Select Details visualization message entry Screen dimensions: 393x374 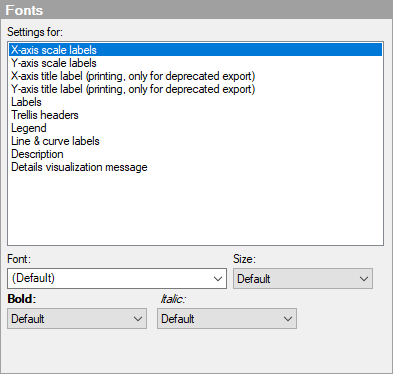195,167
